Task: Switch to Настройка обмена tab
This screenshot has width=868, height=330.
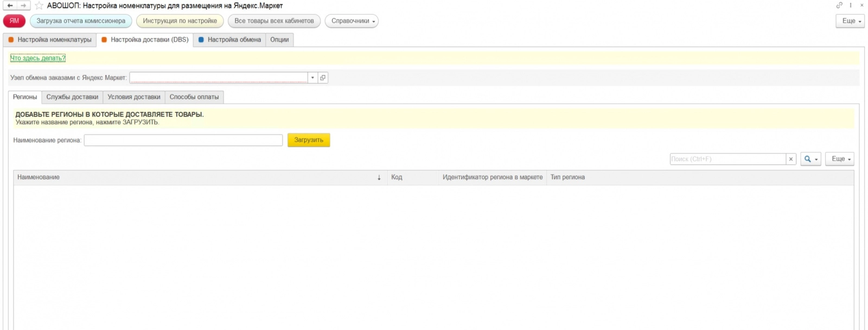Action: (x=229, y=40)
